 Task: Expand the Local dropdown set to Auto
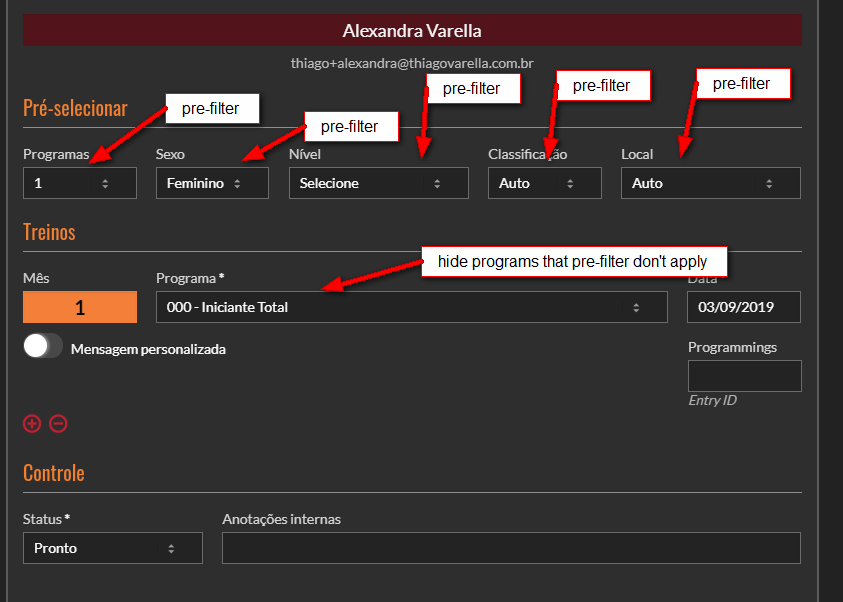[x=710, y=183]
